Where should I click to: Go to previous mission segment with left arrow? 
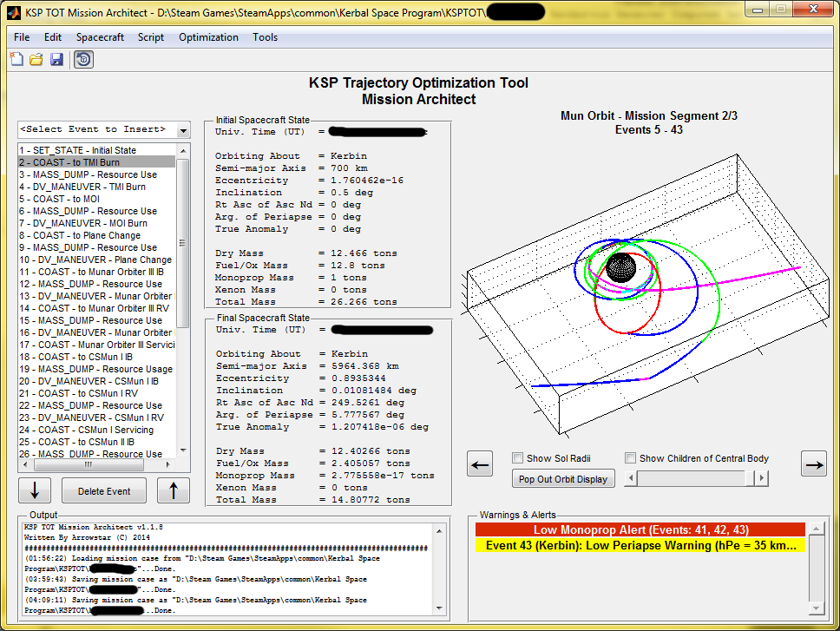coord(480,463)
